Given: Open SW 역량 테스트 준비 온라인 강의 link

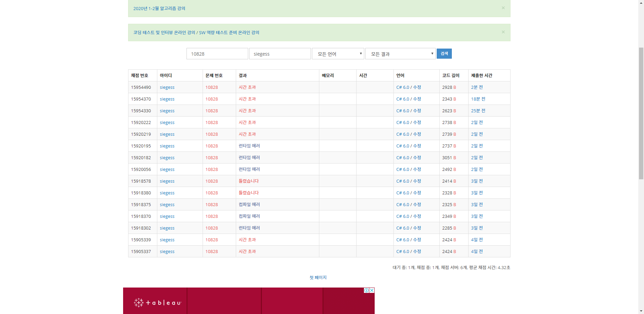Looking at the screenshot, I should pos(229,33).
